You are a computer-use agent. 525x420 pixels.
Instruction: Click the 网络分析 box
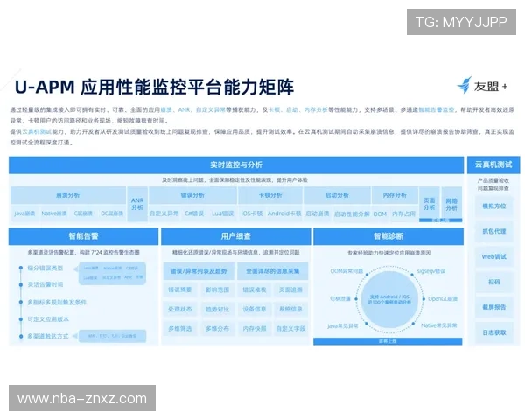pos(451,204)
